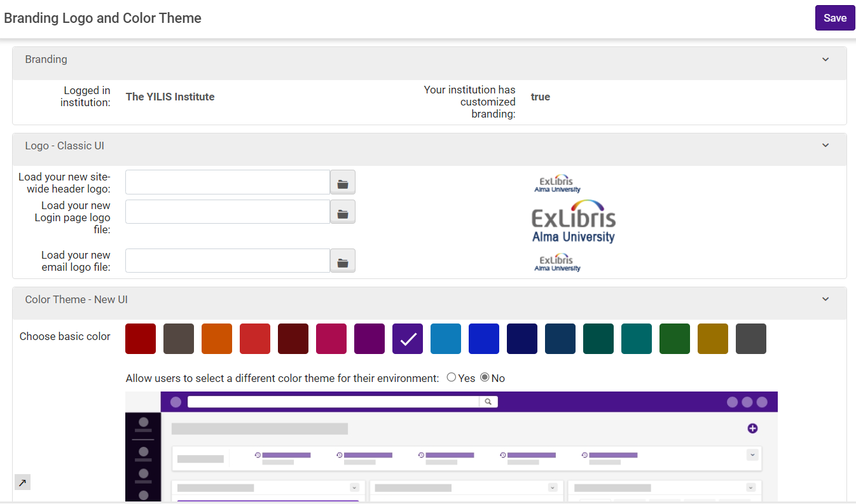Click the large ExLibris login logo preview
Screen dimensions: 856x504
tap(574, 221)
